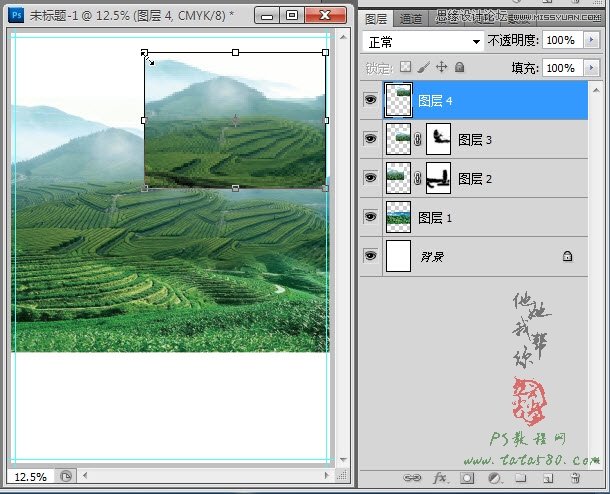Screen dimensions: 610x494
Task: Click the document window resize grip corner
Action: 342,476
